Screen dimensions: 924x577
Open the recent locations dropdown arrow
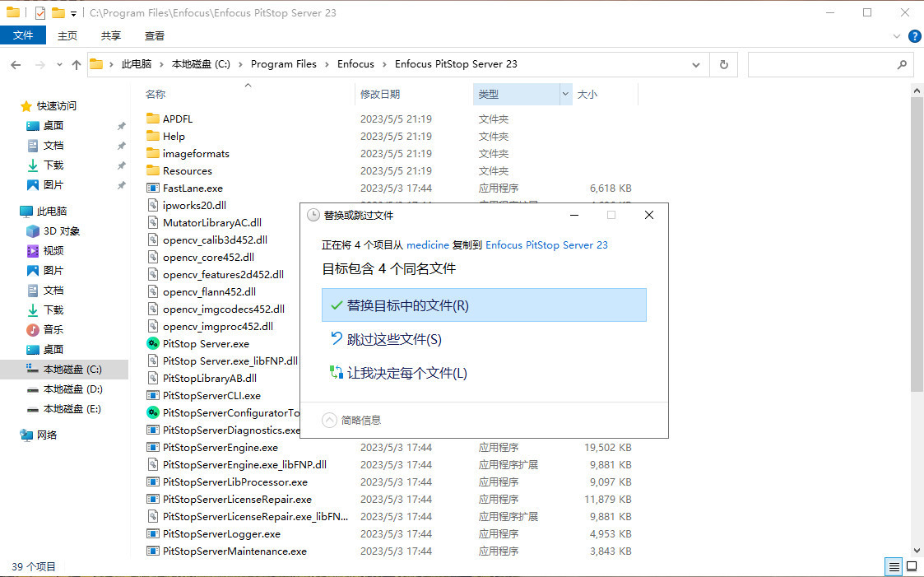point(59,65)
